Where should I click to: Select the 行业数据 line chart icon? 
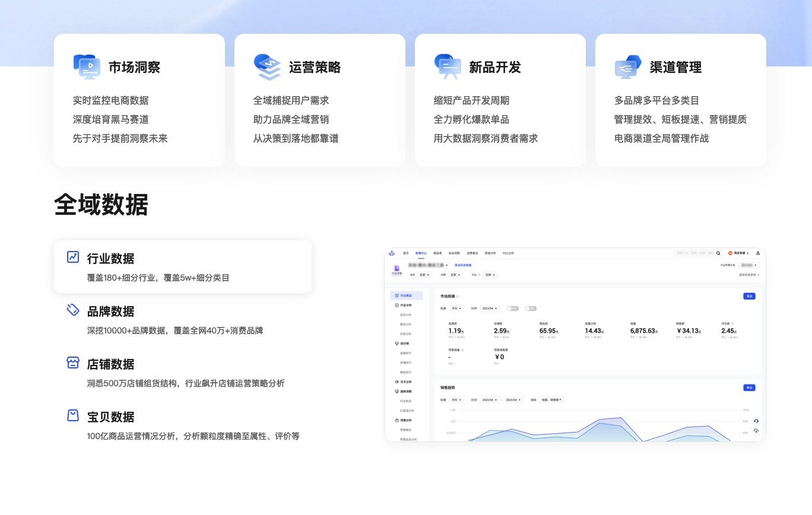click(72, 257)
